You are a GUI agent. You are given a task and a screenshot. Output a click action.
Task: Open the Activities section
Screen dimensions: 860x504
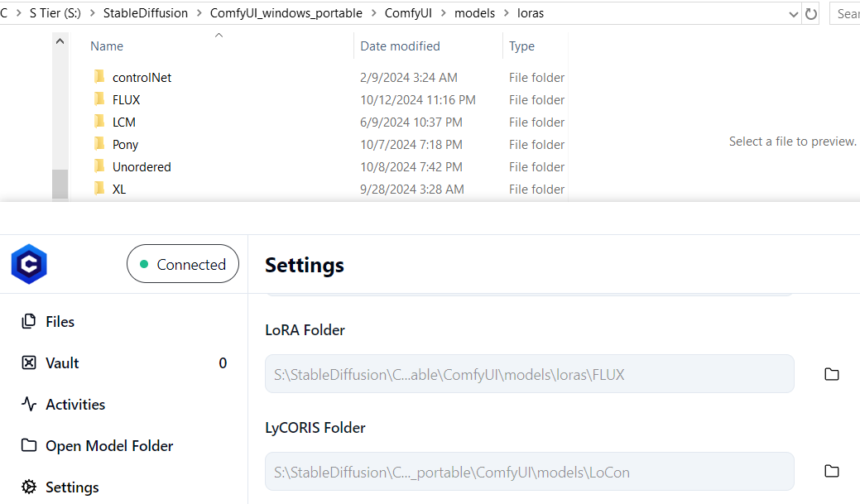pyautogui.click(x=74, y=405)
